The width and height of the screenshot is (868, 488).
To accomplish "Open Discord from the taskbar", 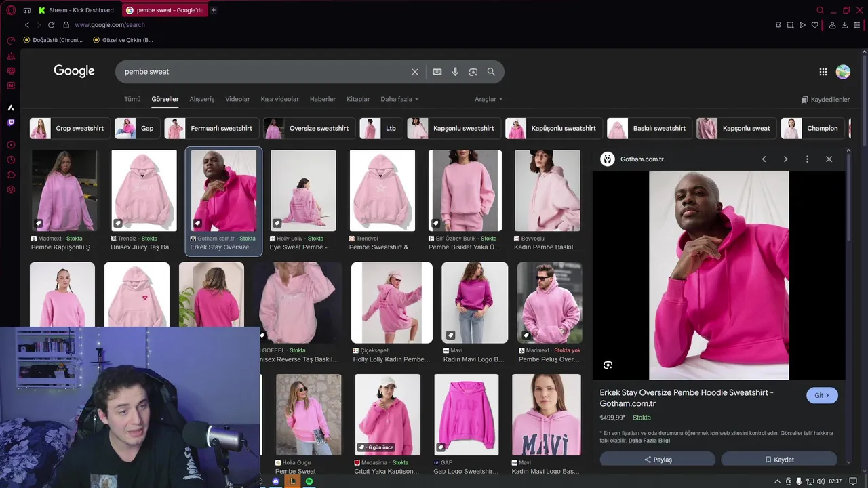I will [x=276, y=481].
